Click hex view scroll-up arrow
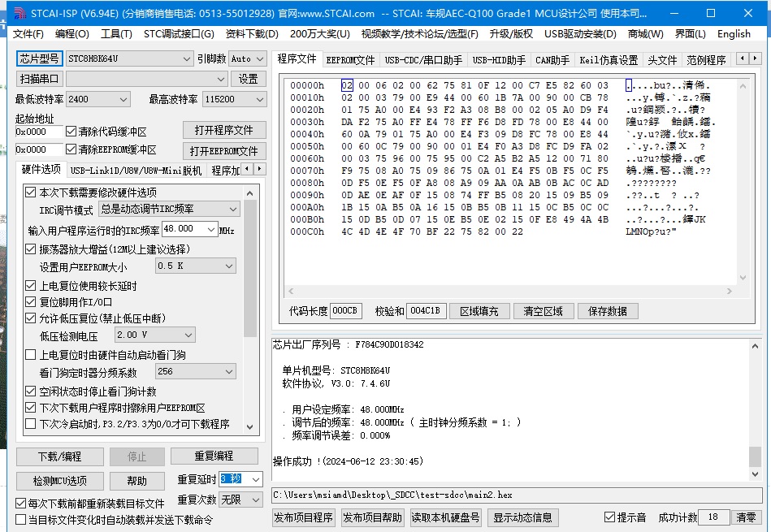The height and width of the screenshot is (532, 771). [743, 87]
